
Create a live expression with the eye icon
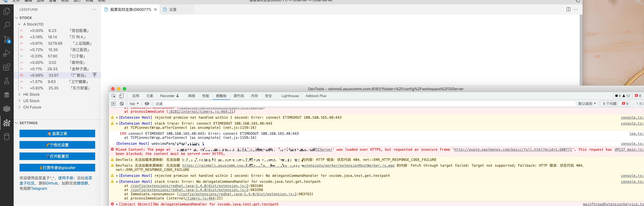(x=147, y=103)
